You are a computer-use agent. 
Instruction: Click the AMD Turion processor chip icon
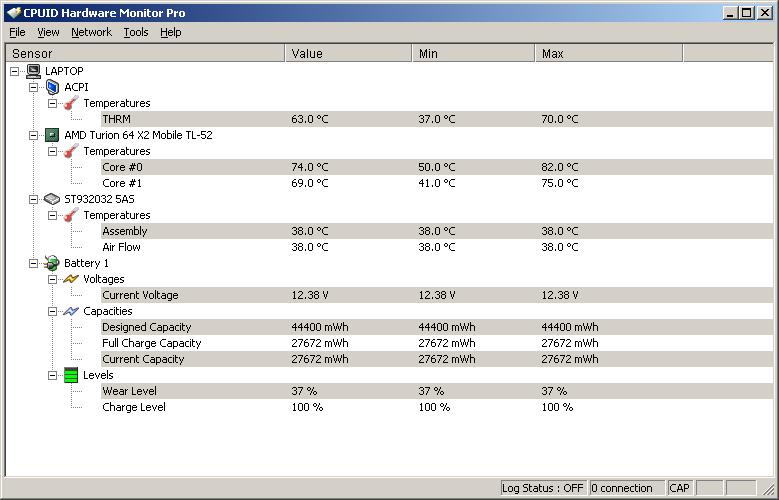point(52,135)
